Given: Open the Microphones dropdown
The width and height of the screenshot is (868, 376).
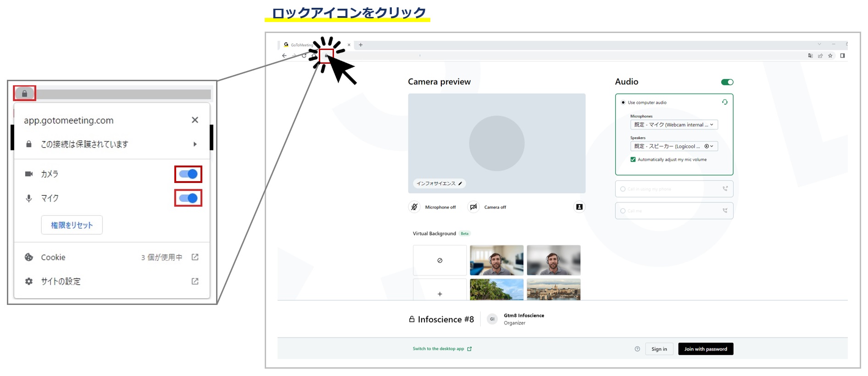Looking at the screenshot, I should pyautogui.click(x=674, y=125).
